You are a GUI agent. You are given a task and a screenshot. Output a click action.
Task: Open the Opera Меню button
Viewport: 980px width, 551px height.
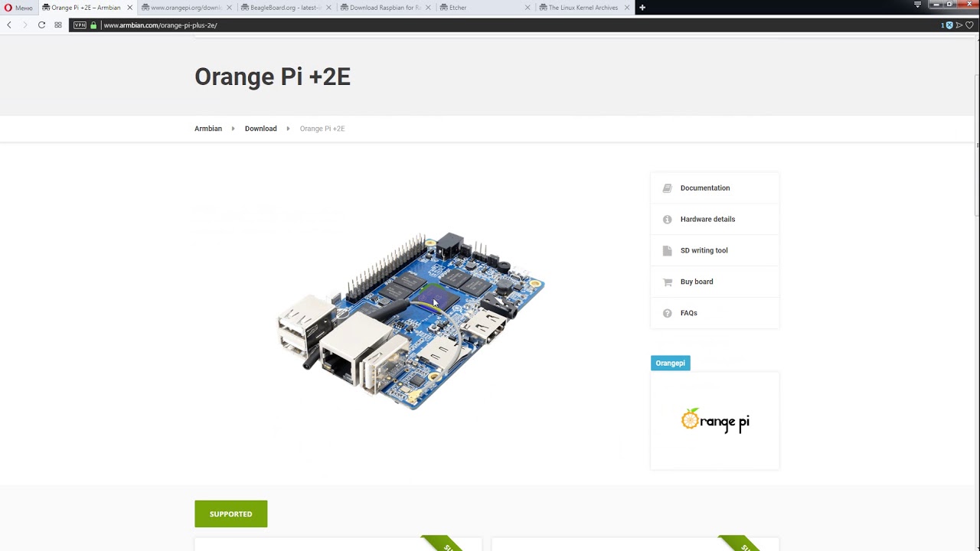tap(18, 8)
